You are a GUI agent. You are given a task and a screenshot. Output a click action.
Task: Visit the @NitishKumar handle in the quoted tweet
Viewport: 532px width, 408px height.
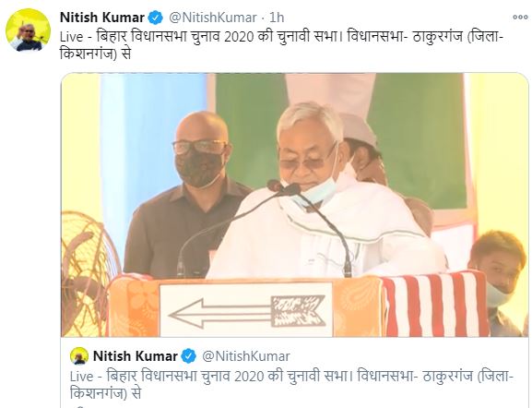point(246,356)
